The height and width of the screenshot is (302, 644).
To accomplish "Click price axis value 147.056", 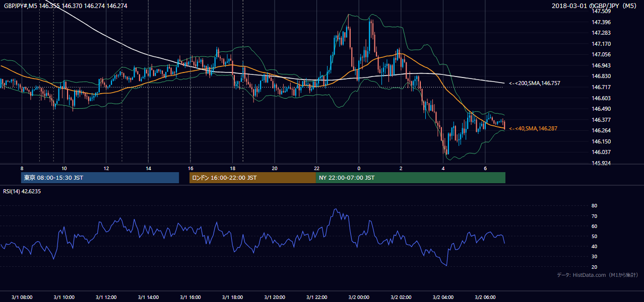I will pyautogui.click(x=601, y=54).
